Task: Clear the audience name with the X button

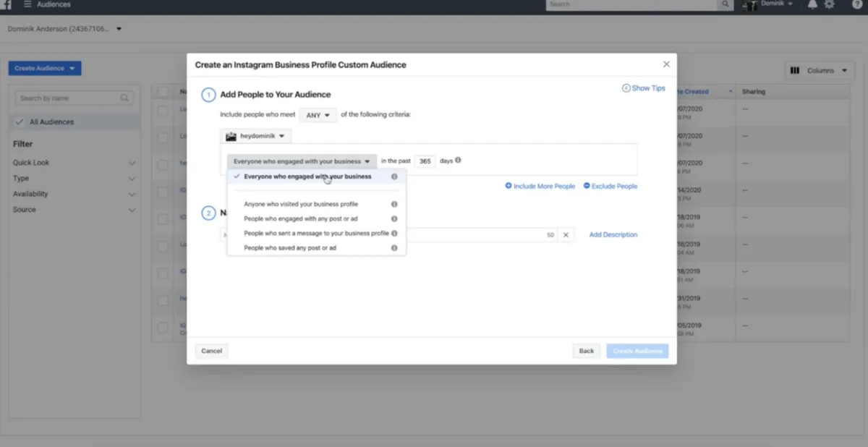Action: tap(566, 234)
